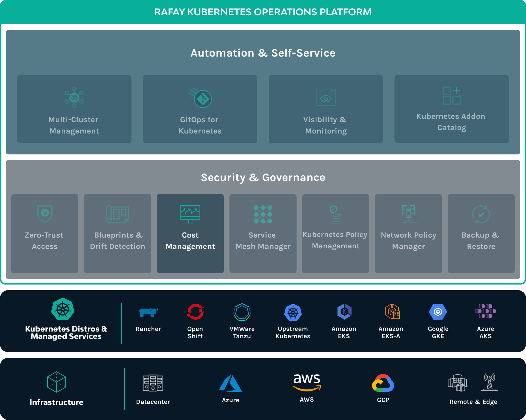Click the OpenShift logo icon
The height and width of the screenshot is (420, 526).
pos(195,312)
